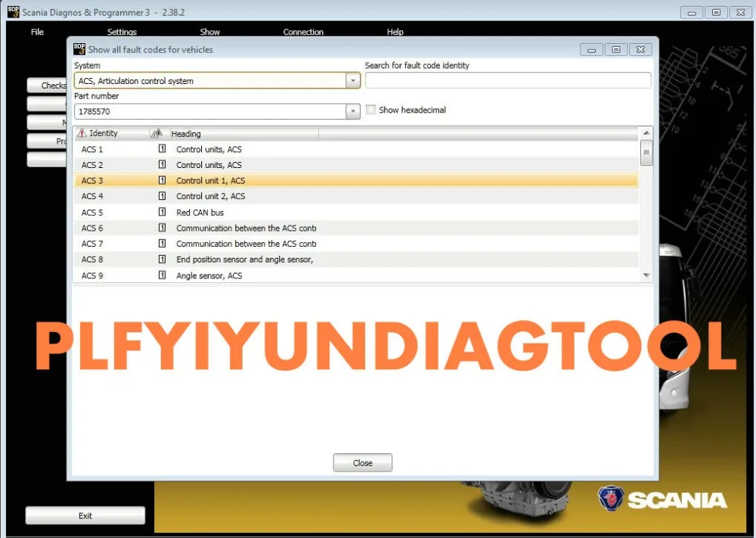Select the ACS 7 identity cell

[x=92, y=244]
